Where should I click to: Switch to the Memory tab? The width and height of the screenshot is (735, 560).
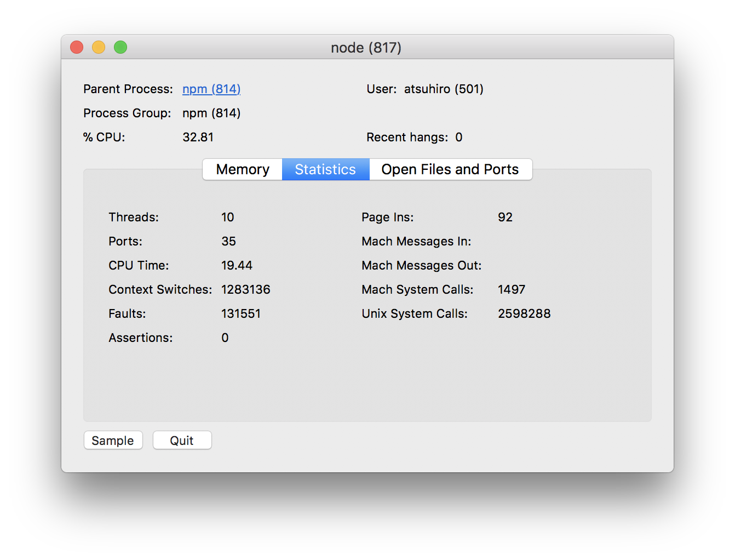coord(242,169)
